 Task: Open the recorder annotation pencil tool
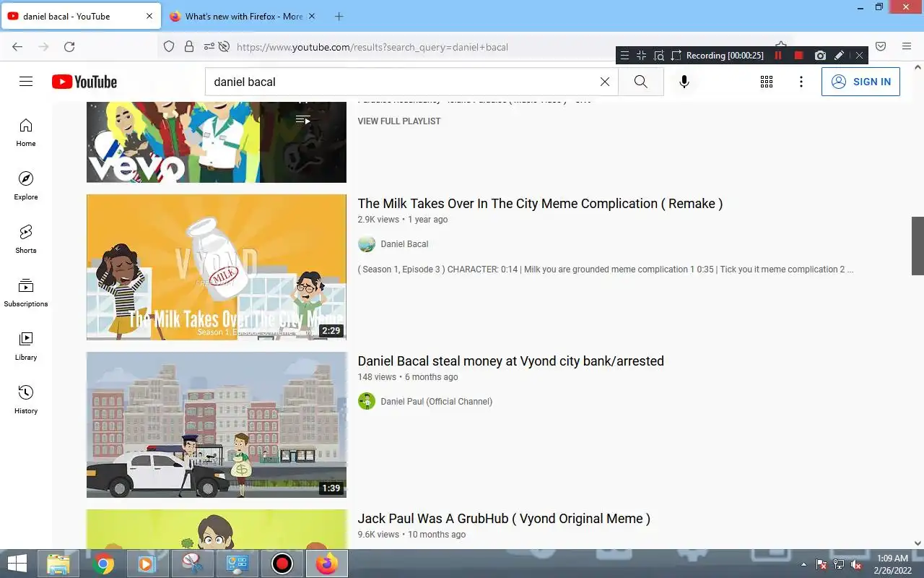click(839, 55)
